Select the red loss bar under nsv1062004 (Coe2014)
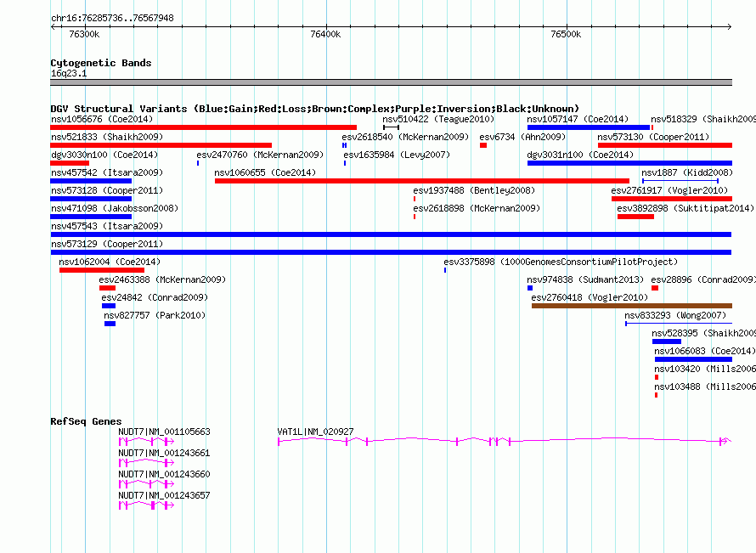This screenshot has width=756, height=553. click(102, 270)
